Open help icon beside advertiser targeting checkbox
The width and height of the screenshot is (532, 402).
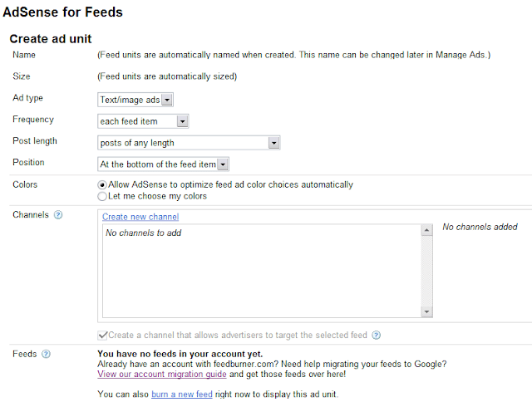point(377,336)
